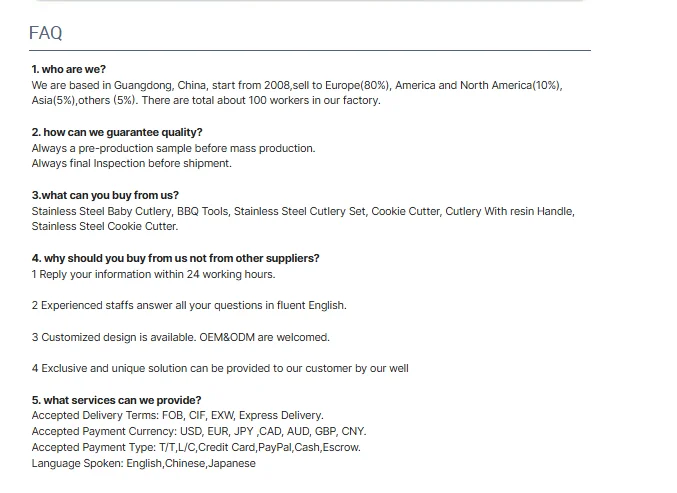Click the line starting "Stainless Steel Baby Cutlery"
The width and height of the screenshot is (677, 493).
pyautogui.click(x=302, y=211)
